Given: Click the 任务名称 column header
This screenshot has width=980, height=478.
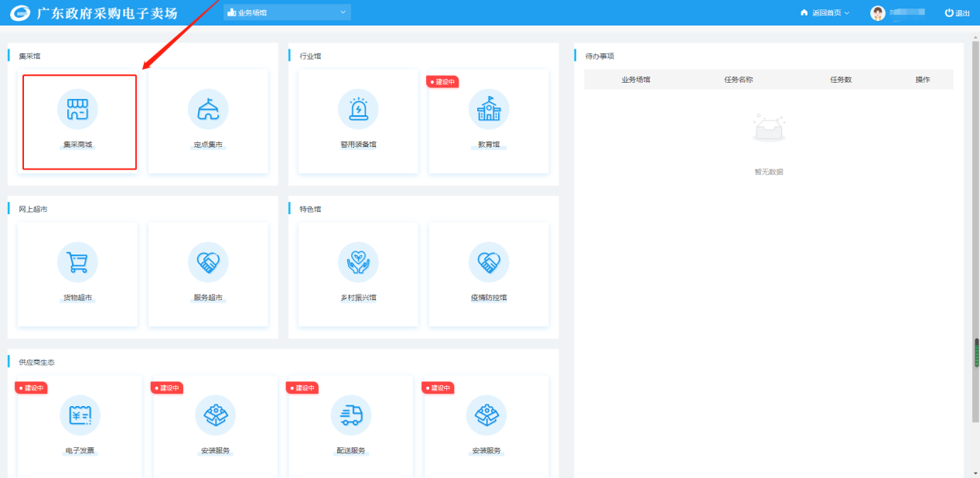Looking at the screenshot, I should point(739,80).
